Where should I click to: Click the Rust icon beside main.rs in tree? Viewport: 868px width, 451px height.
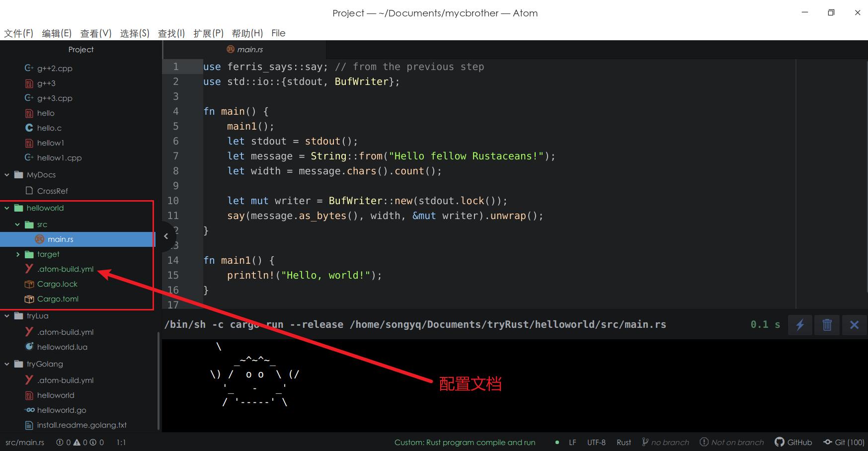coord(40,239)
